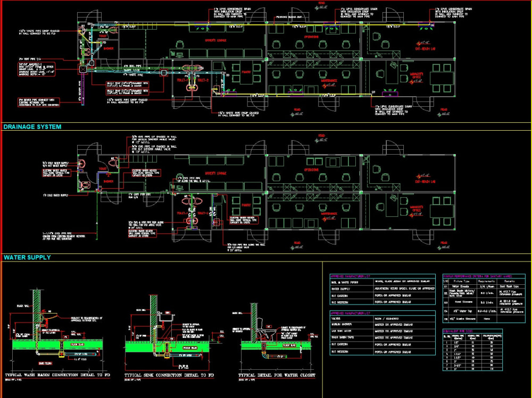Image resolution: width=532 pixels, height=398 pixels.
Task: Select the Hand Showers fixture row
Action: click(x=484, y=302)
